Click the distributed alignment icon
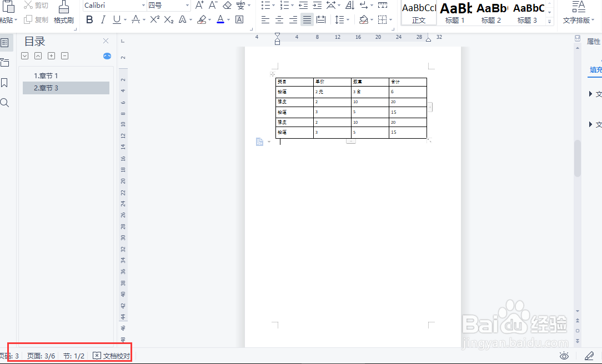The width and height of the screenshot is (602, 364). [321, 19]
